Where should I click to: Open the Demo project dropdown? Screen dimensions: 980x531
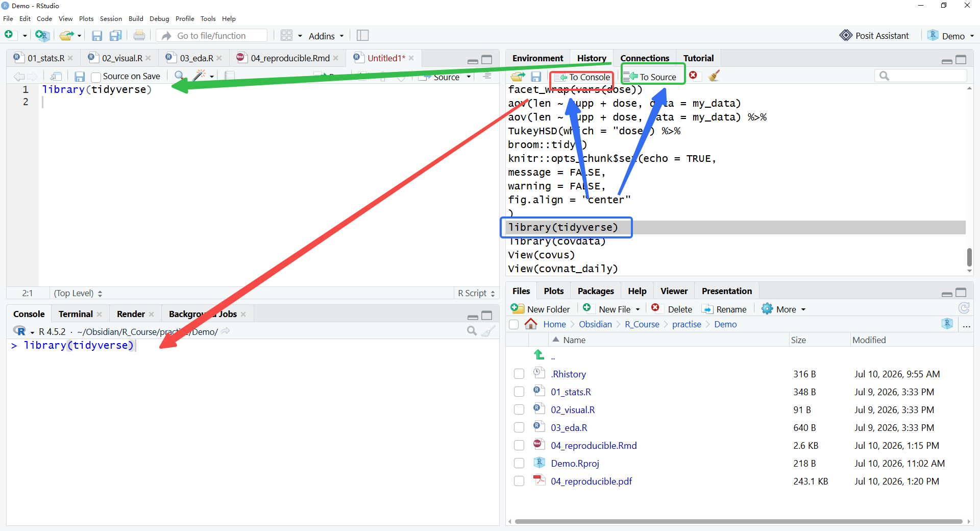point(951,36)
